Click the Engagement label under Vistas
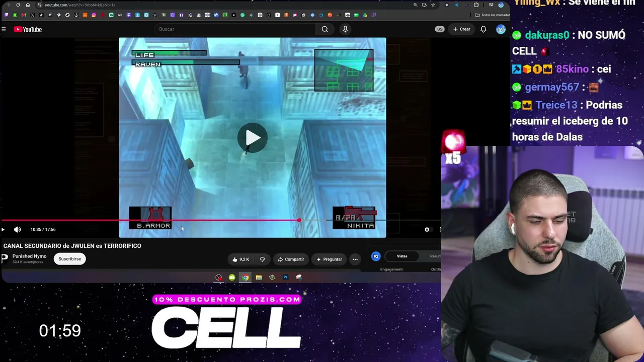Viewport: 644px width, 362px height. click(391, 269)
